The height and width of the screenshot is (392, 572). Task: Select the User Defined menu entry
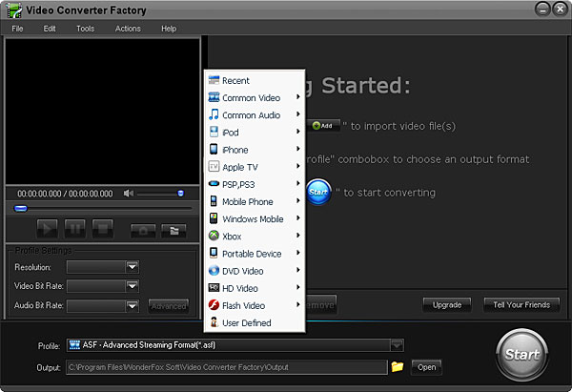(255, 322)
